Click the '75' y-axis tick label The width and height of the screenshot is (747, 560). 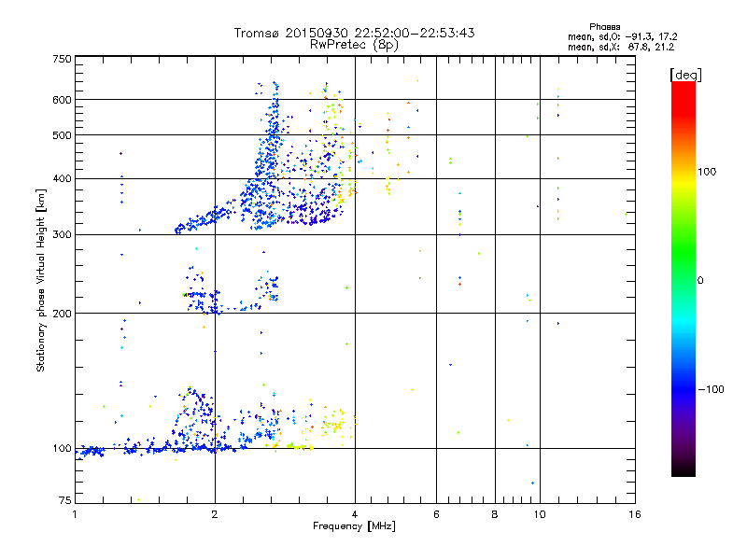[x=65, y=500]
